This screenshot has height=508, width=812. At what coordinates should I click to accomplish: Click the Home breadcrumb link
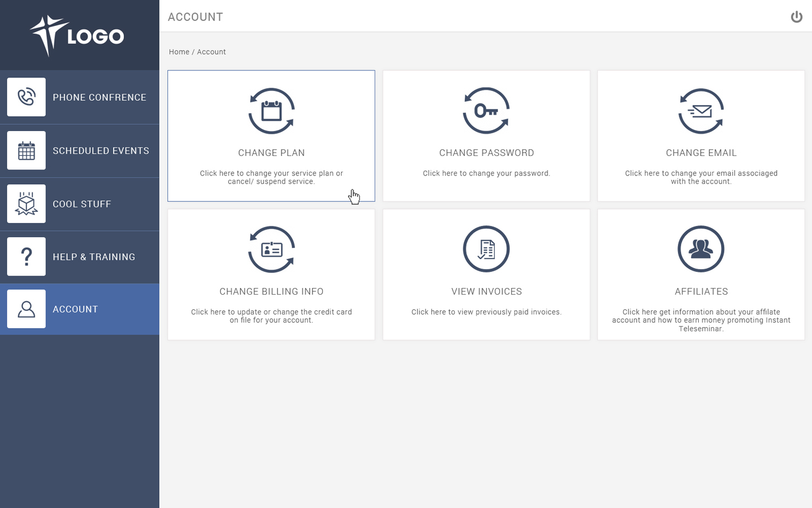pos(179,52)
